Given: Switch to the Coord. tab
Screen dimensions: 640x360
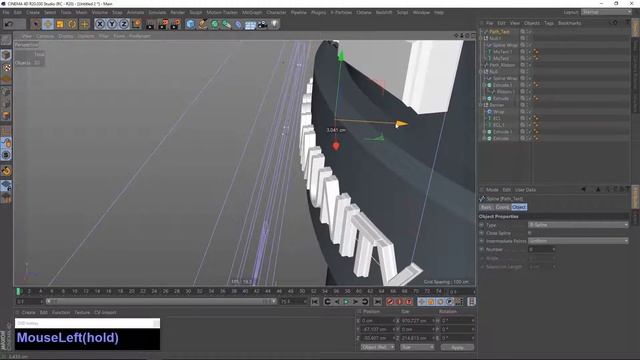Looking at the screenshot, I should [502, 207].
